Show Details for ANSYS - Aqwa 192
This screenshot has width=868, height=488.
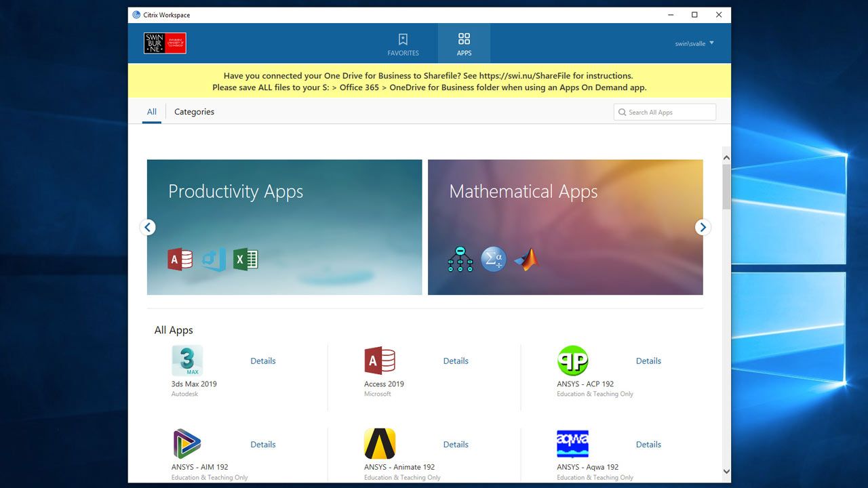648,445
